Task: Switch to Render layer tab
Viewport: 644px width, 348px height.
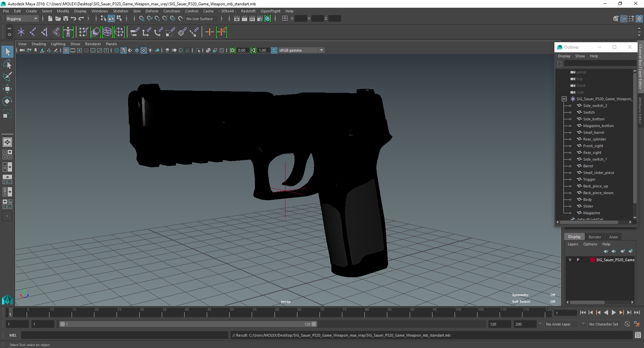Action: [595, 237]
